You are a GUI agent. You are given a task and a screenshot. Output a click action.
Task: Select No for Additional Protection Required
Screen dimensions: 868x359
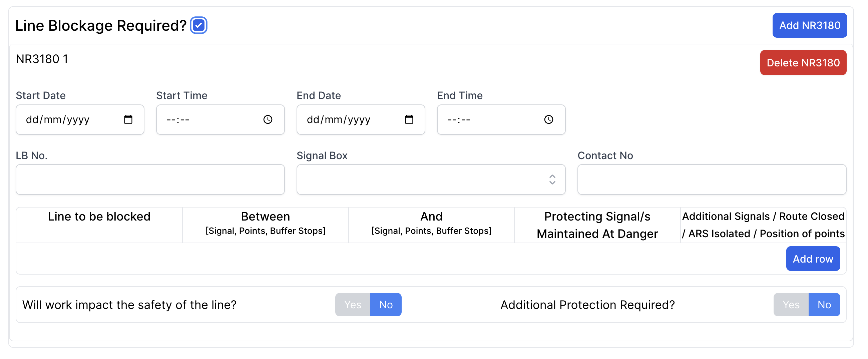(824, 304)
